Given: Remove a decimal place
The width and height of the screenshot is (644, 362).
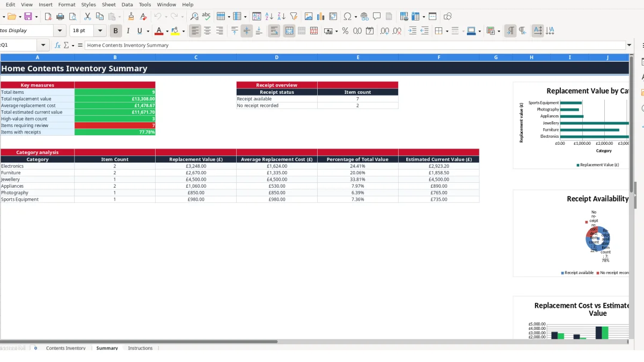Looking at the screenshot, I should click(x=397, y=31).
